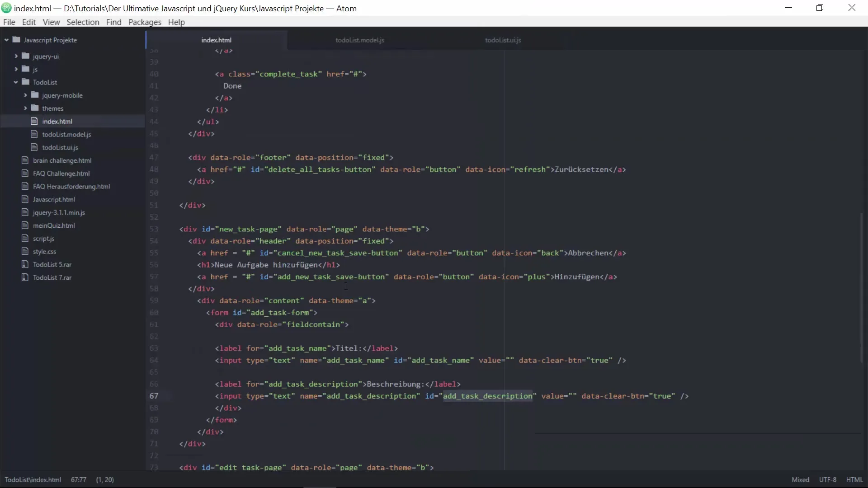Open the View menu
This screenshot has width=868, height=488.
pyautogui.click(x=51, y=22)
